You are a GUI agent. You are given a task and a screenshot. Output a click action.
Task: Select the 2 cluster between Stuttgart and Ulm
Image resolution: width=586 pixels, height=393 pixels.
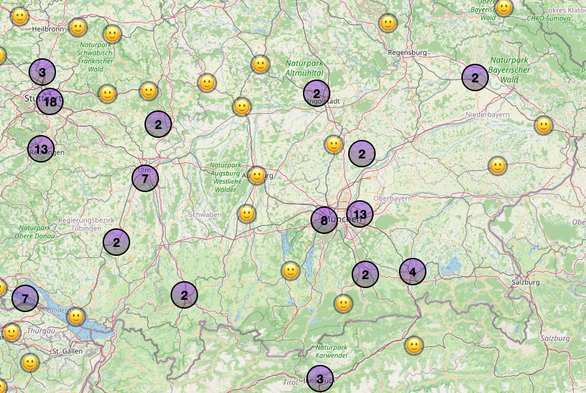coord(158,124)
